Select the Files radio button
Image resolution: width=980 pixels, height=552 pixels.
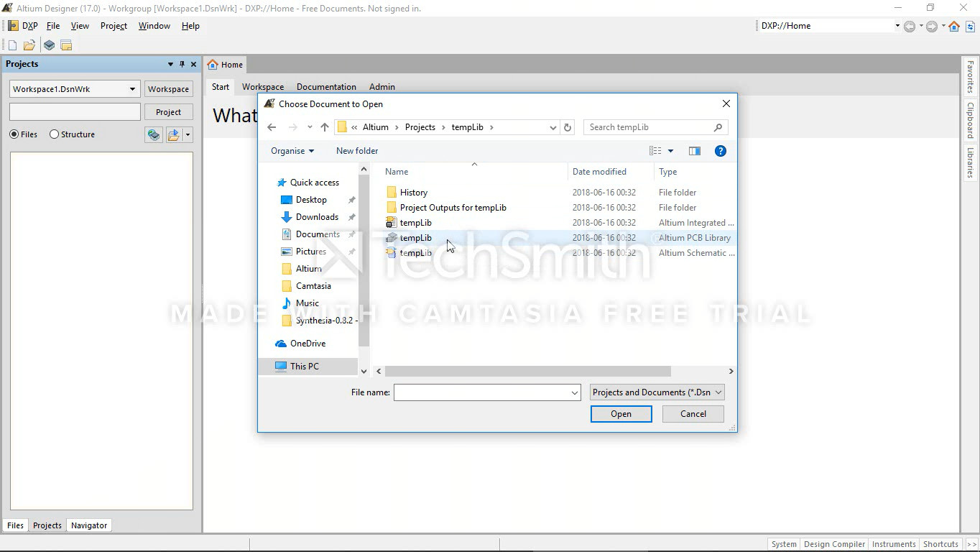coord(14,134)
